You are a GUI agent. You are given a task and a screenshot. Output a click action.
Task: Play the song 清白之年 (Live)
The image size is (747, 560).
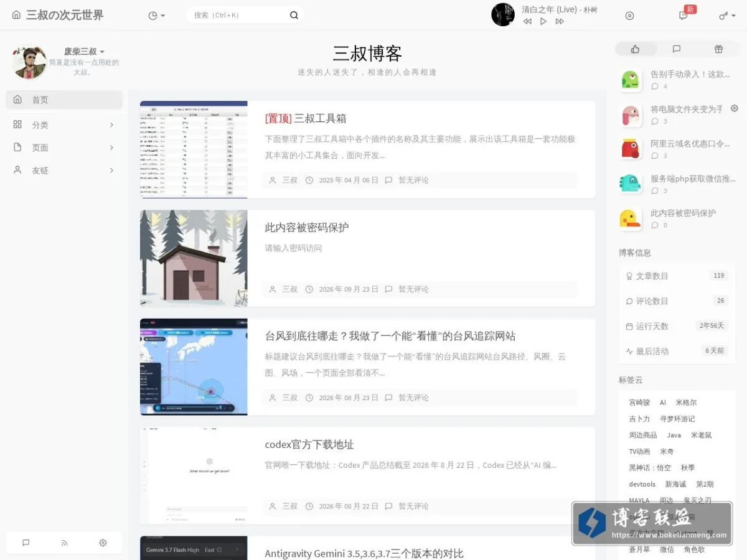pyautogui.click(x=543, y=21)
